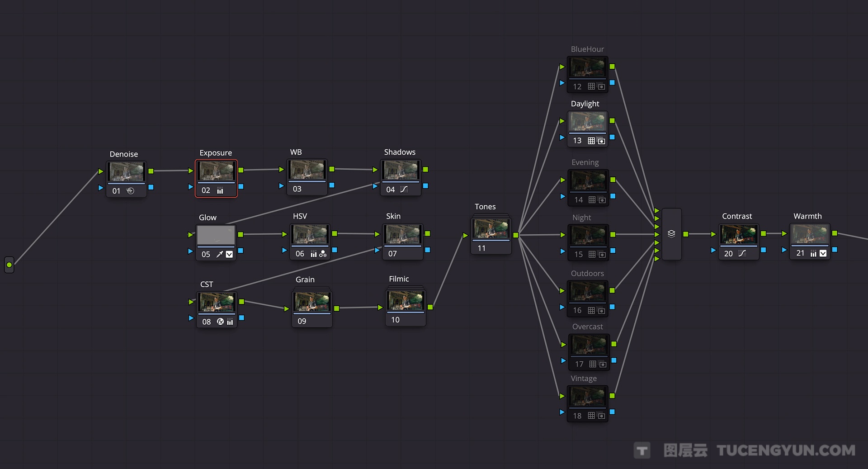Click the curves icon on Shadows node 04
This screenshot has height=469, width=868.
click(404, 189)
